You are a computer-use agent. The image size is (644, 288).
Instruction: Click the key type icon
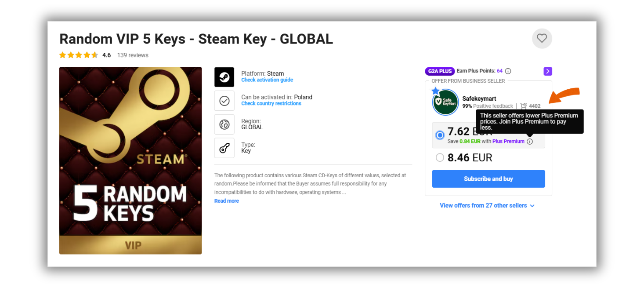[x=224, y=148]
